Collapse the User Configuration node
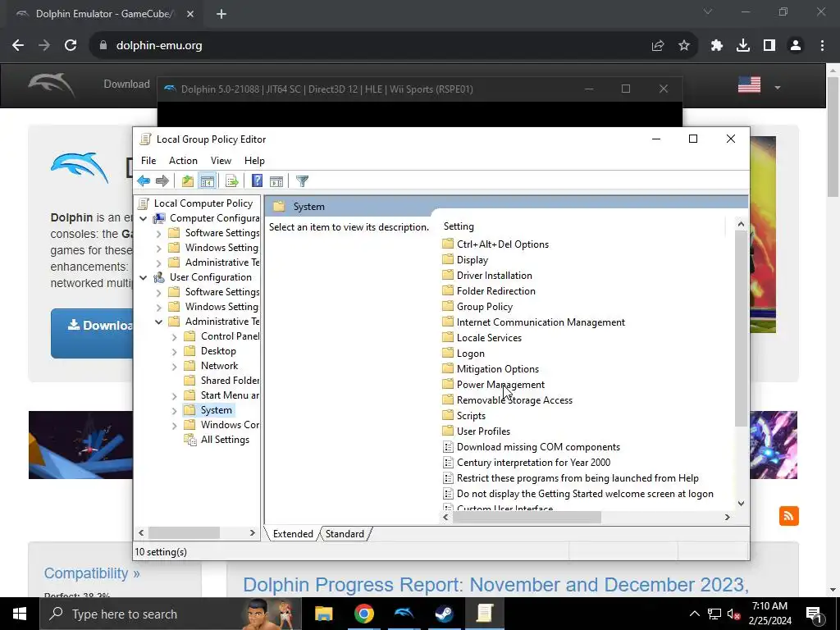This screenshot has height=630, width=840. 143,277
